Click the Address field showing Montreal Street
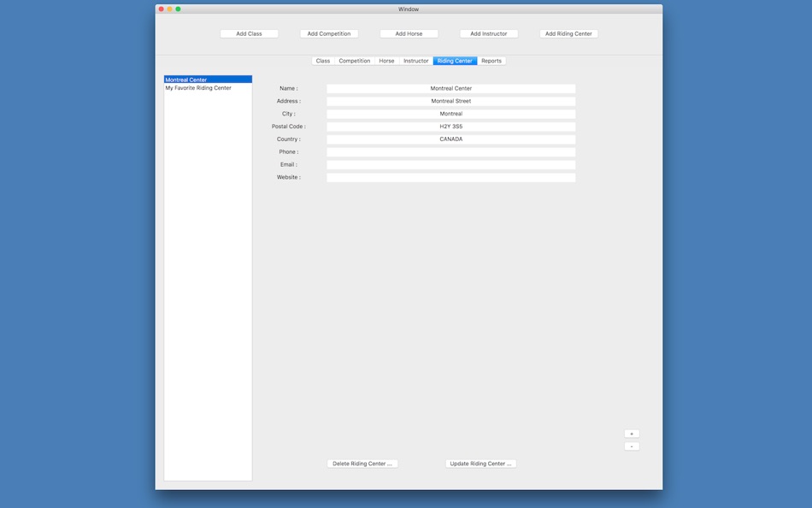The height and width of the screenshot is (508, 812). (x=450, y=101)
